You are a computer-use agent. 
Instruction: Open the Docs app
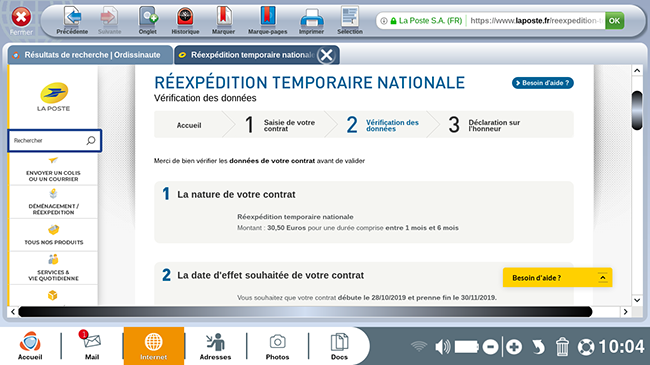[339, 346]
